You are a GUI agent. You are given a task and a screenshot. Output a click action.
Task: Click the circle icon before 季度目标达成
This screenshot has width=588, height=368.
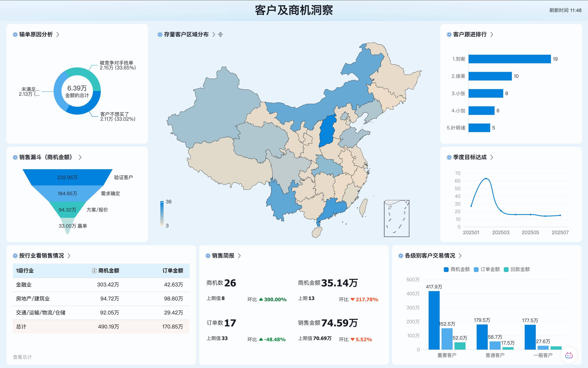449,157
